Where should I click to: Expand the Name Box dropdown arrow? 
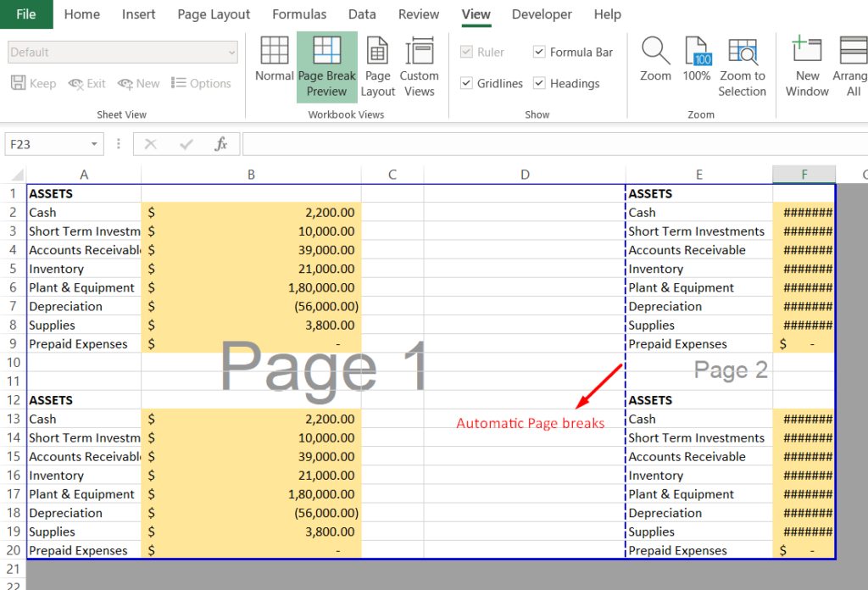tap(94, 144)
